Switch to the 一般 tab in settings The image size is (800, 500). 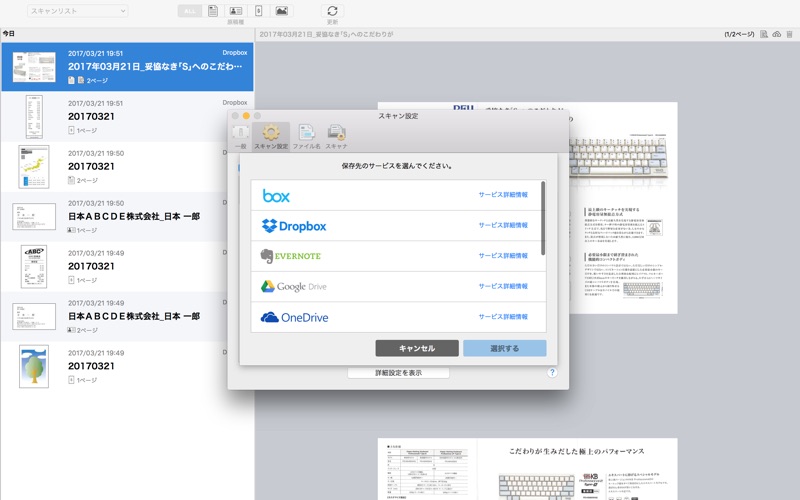click(x=241, y=136)
